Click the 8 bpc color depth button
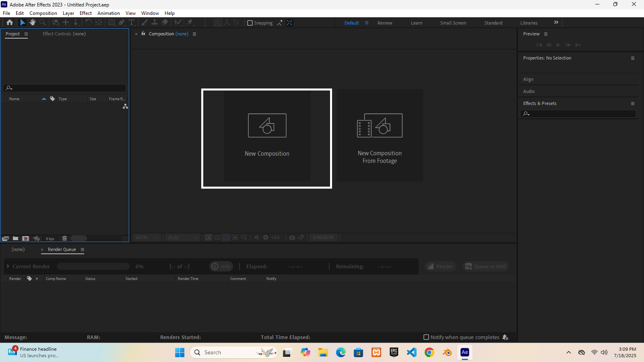This screenshot has height=362, width=644. pyautogui.click(x=50, y=239)
